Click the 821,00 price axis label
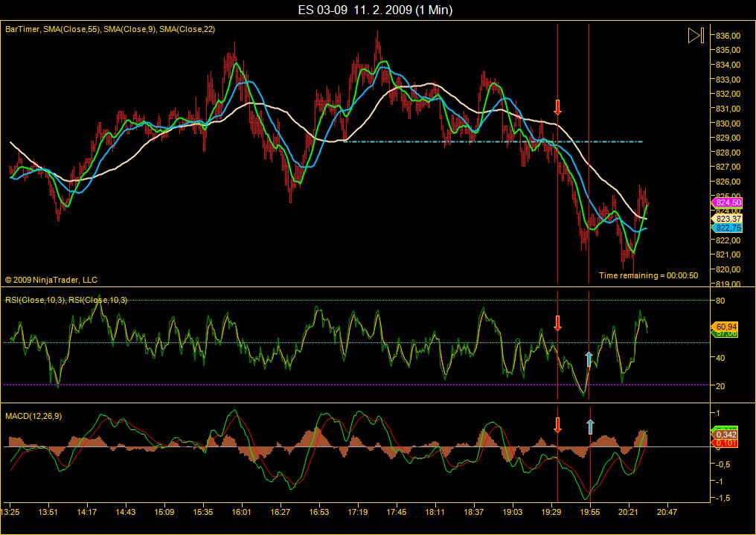The width and height of the screenshot is (756, 535). tap(728, 255)
